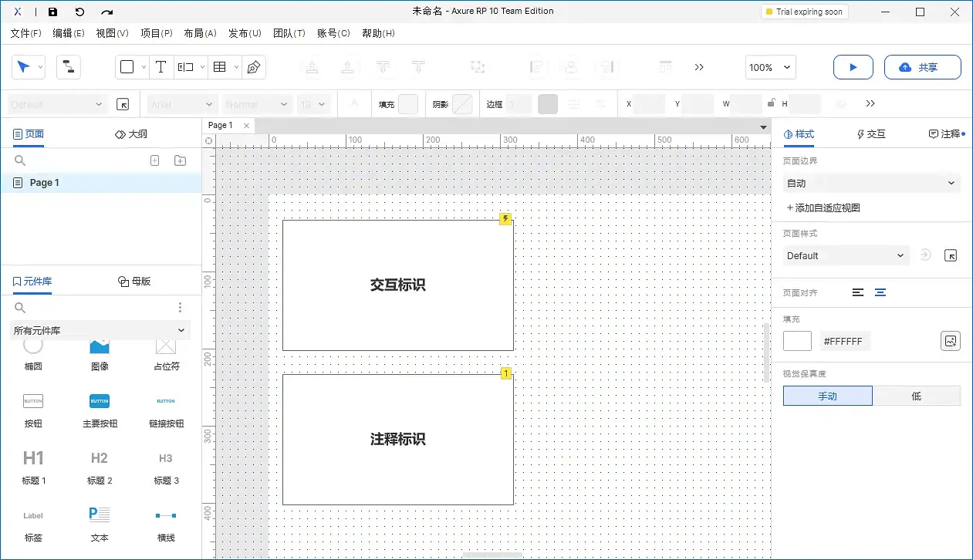This screenshot has width=973, height=560.
Task: Switch visual fidelity to 低
Action: pyautogui.click(x=917, y=395)
